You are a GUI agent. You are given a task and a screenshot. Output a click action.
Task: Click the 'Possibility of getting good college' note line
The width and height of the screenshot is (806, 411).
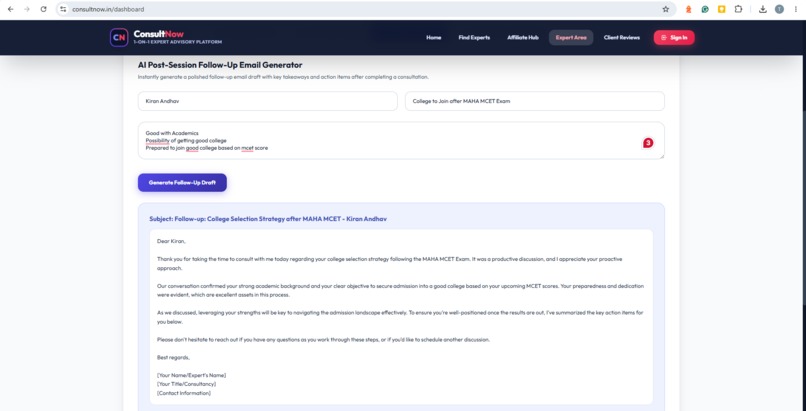186,140
